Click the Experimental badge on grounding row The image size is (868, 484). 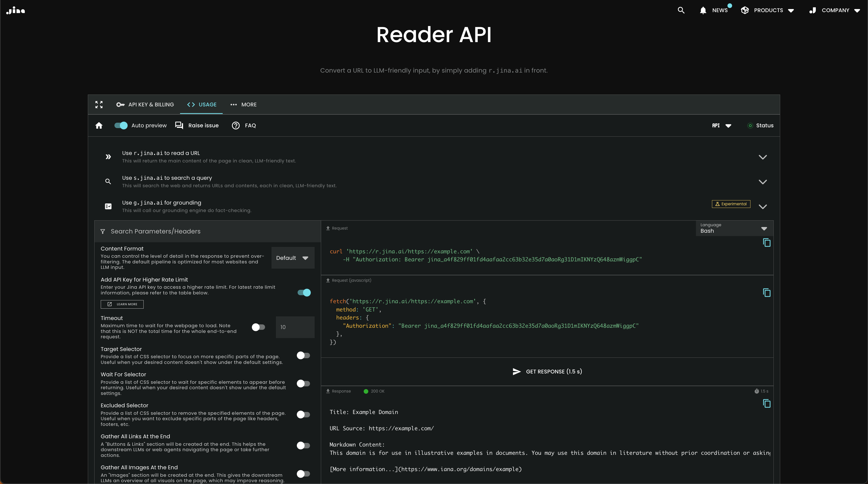[x=731, y=204]
